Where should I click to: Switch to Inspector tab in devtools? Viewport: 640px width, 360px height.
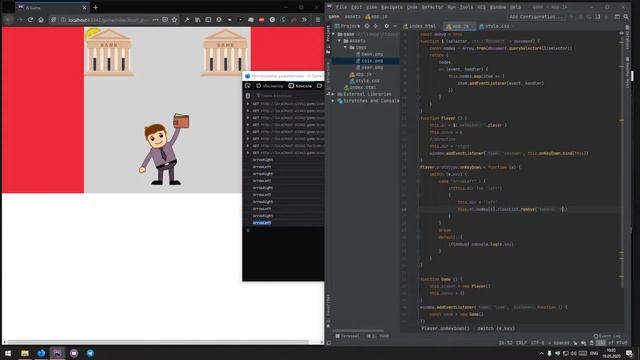point(269,86)
